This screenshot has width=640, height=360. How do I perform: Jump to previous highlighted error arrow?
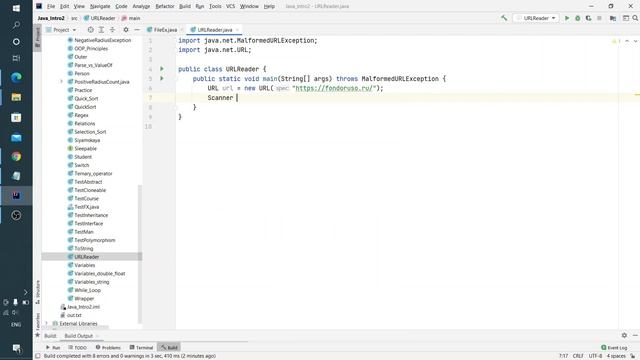(627, 41)
